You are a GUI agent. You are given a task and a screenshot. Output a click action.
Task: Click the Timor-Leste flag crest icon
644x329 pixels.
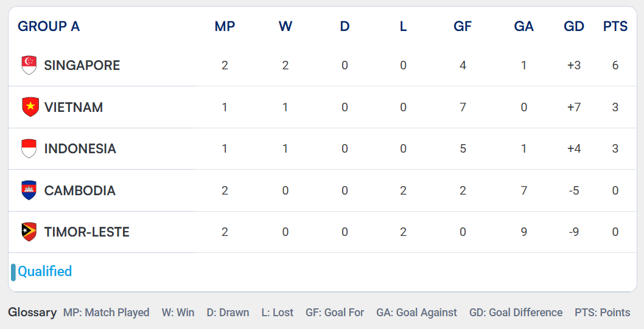click(x=29, y=232)
